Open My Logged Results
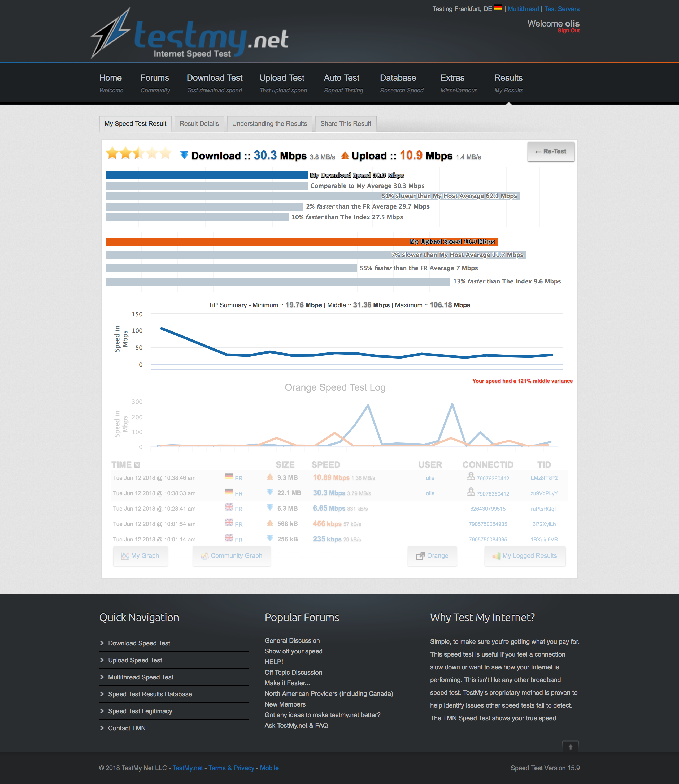Screen dimensions: 679x784 click(x=525, y=556)
